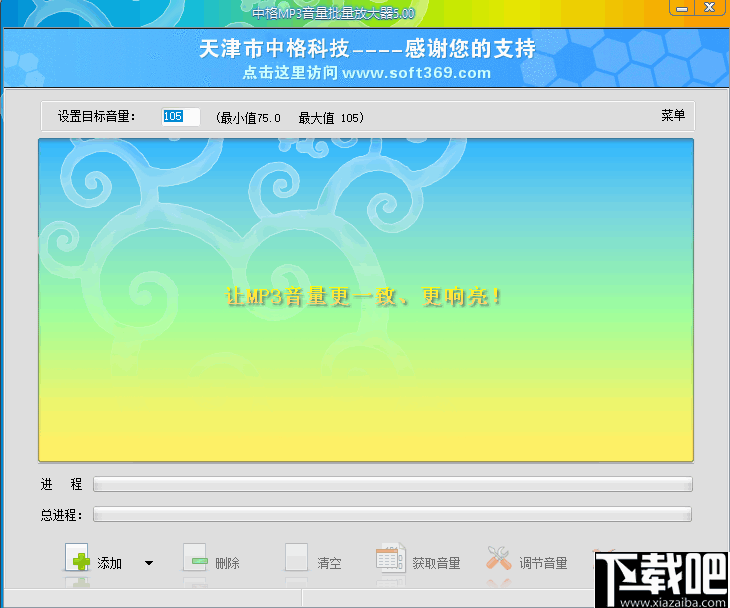The width and height of the screenshot is (730, 608).
Task: Click the target volume input field
Action: [181, 116]
